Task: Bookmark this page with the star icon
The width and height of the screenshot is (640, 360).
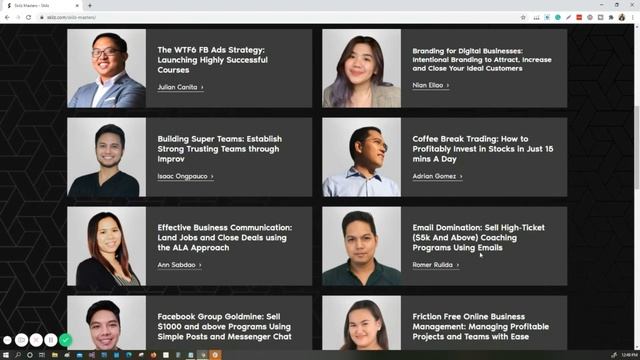Action: click(x=523, y=18)
